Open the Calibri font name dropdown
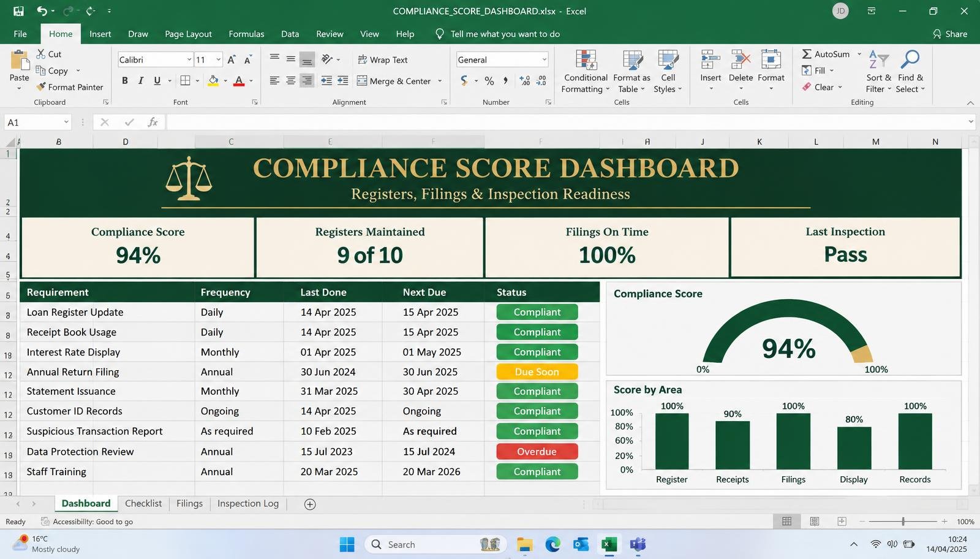The image size is (980, 559). [189, 59]
